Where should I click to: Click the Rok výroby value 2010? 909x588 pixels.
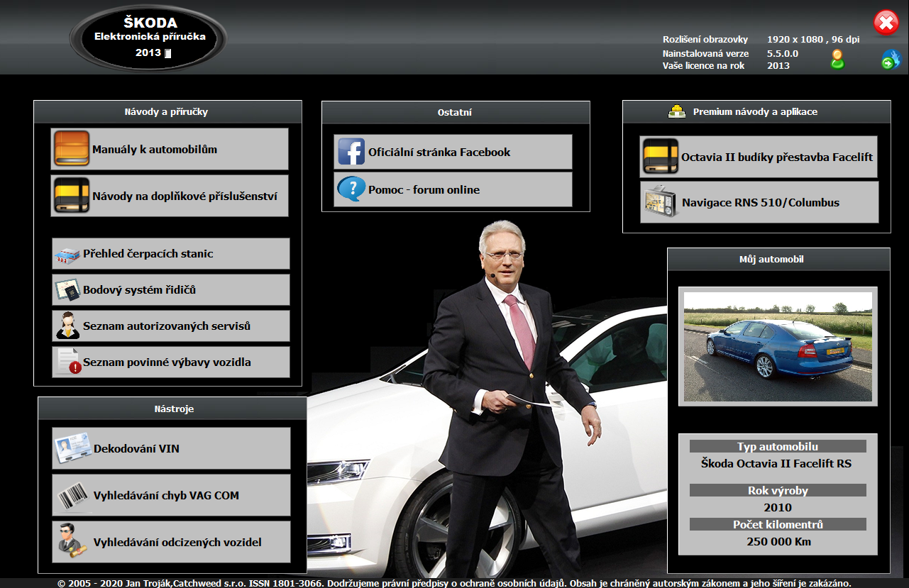[x=778, y=507]
